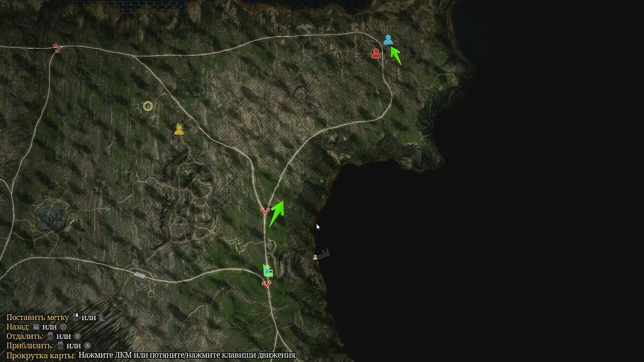644x362 pixels.
Task: Click the controller trigger icon beside Поставить метку
Action: 101,317
